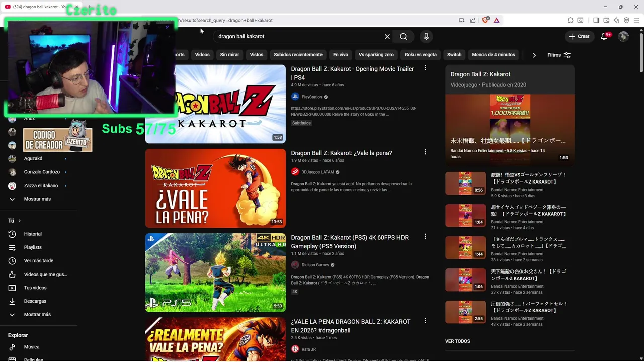Select the Vistos filter chip
The height and width of the screenshot is (362, 644).
coord(257,55)
